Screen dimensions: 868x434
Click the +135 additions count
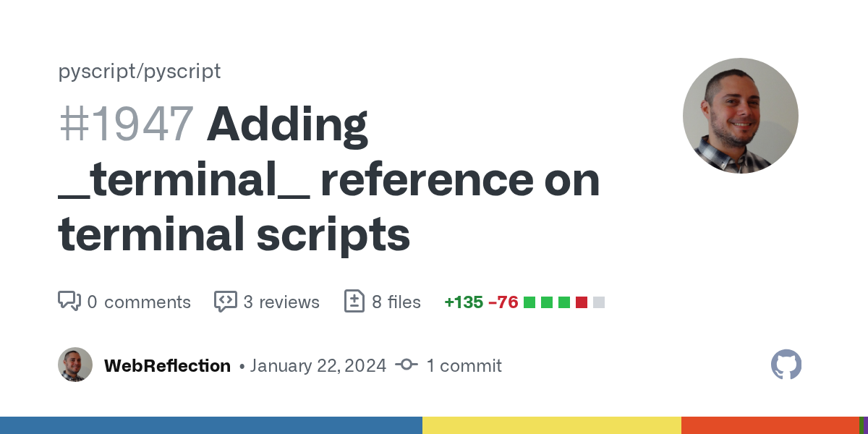click(x=464, y=302)
